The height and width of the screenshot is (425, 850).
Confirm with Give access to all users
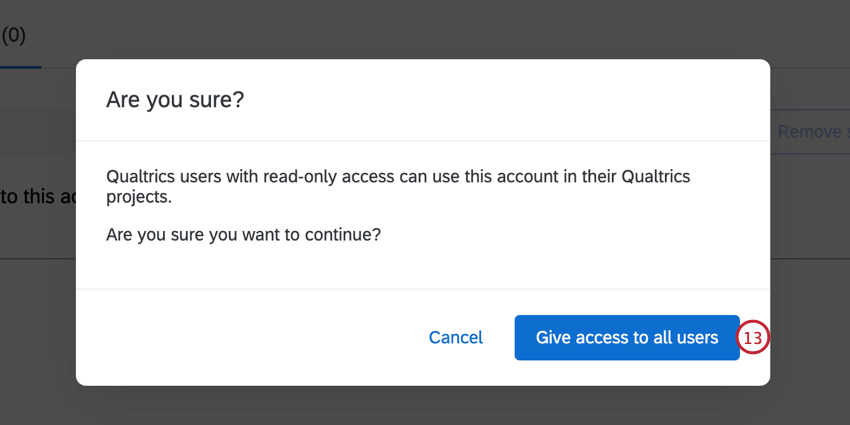[627, 338]
